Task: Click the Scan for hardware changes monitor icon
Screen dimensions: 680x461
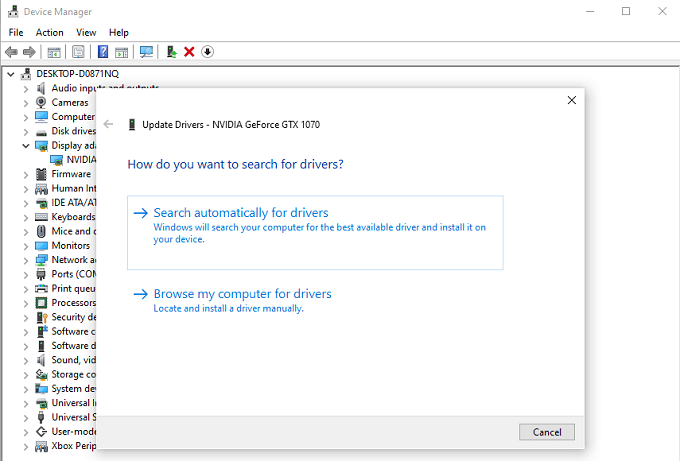Action: pyautogui.click(x=146, y=52)
